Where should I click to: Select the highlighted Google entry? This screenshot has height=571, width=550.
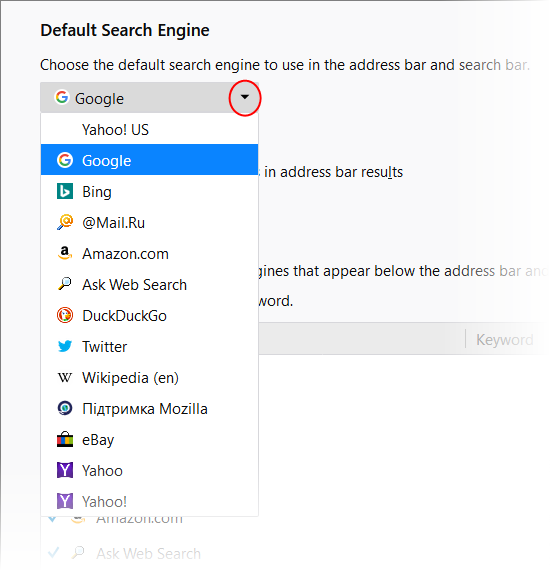[x=149, y=160]
